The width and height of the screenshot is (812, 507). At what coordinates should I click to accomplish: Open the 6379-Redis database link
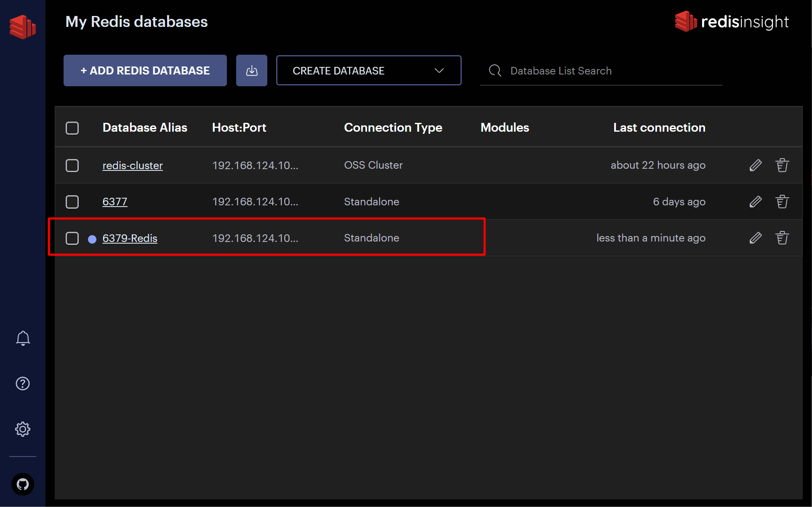pos(130,238)
